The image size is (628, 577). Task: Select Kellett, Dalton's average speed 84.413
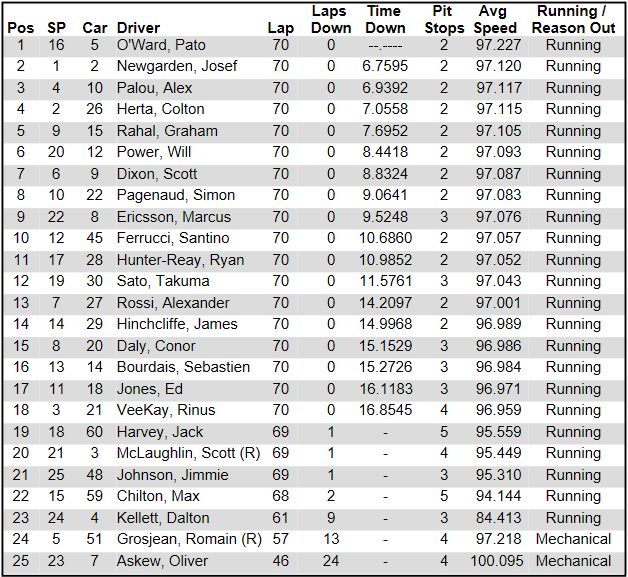click(x=498, y=518)
